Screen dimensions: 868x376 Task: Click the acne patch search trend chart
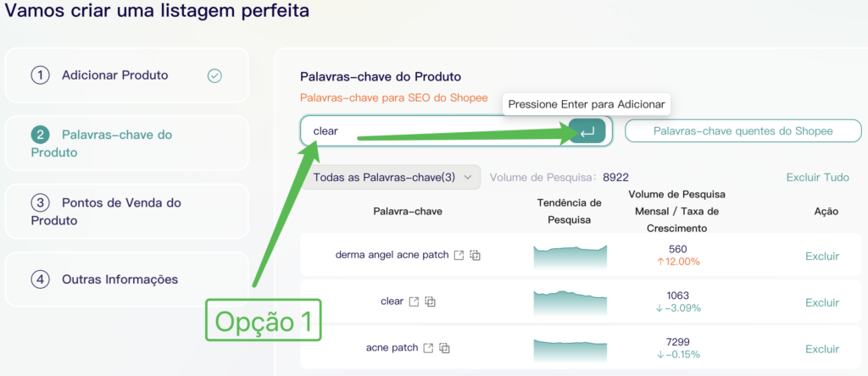coord(570,348)
